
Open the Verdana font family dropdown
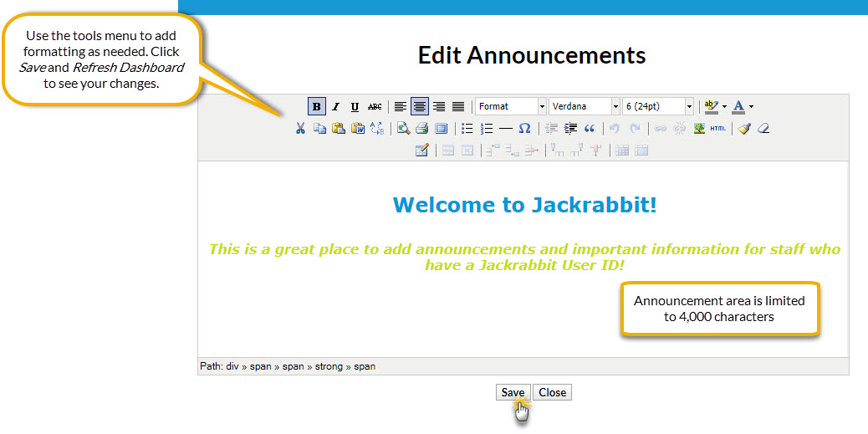[585, 106]
